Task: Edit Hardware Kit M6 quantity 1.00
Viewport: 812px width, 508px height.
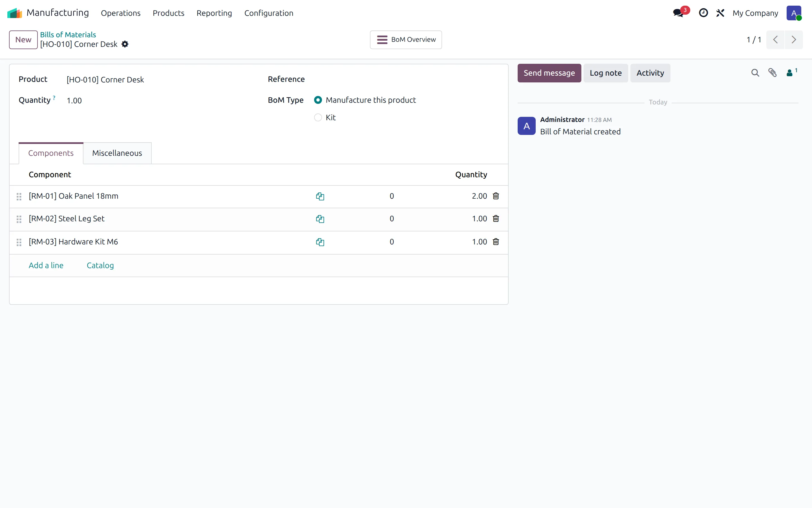Action: tap(479, 242)
